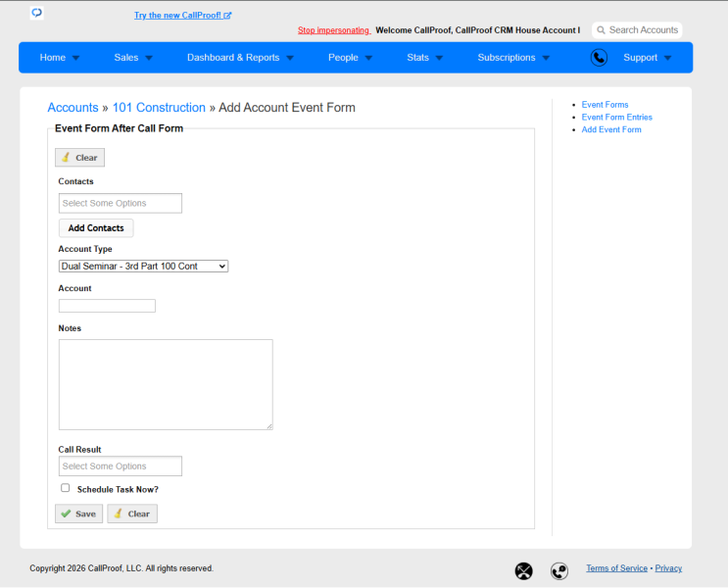Open the Call Result options selector
This screenshot has height=588, width=728.
[121, 466]
